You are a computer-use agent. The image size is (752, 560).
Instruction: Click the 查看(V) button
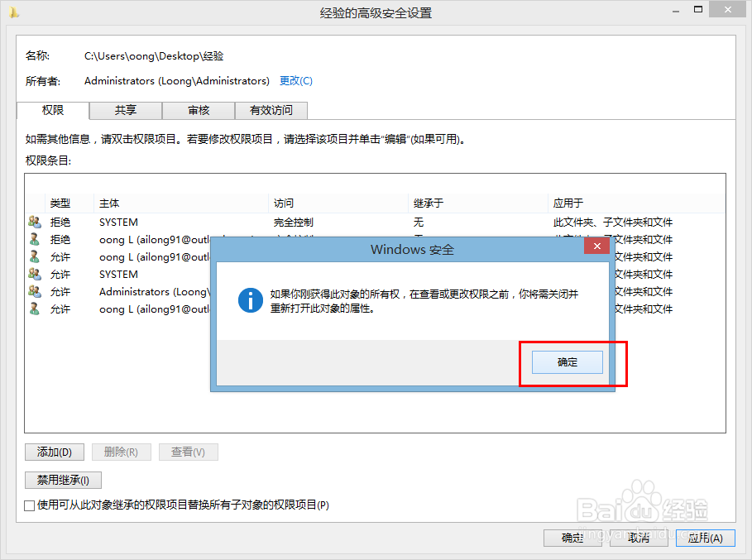[188, 452]
